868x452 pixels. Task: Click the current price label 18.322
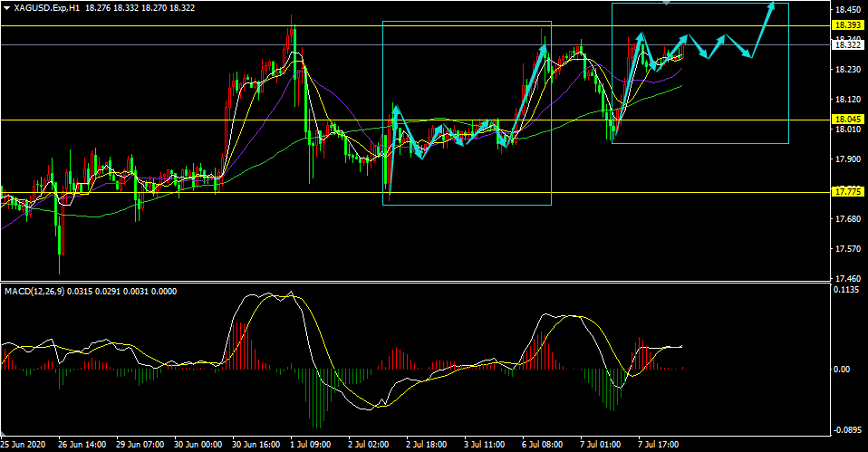tap(847, 44)
